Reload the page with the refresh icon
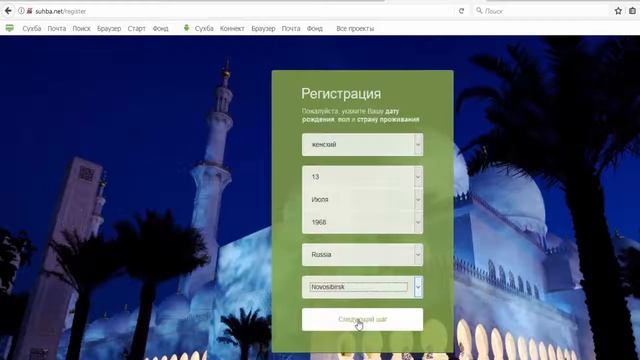The image size is (640, 360). 461,11
